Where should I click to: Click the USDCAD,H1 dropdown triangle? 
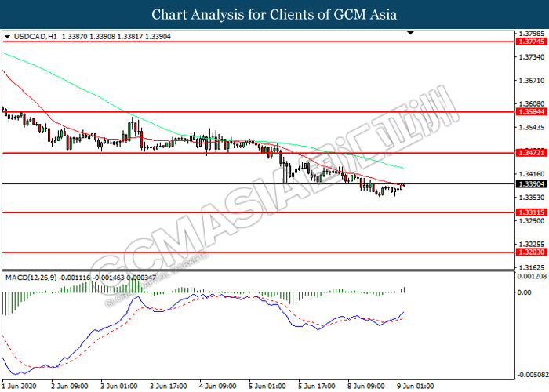[x=7, y=37]
